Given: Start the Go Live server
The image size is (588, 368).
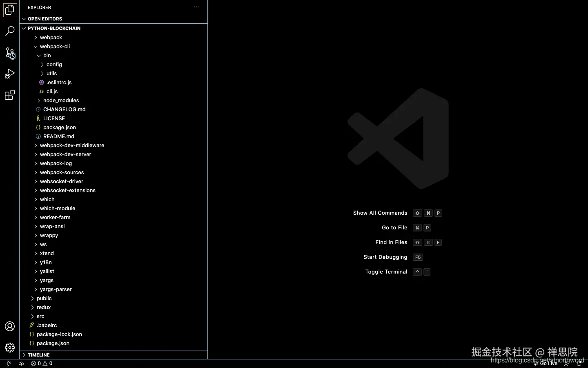Looking at the screenshot, I should pos(546,364).
